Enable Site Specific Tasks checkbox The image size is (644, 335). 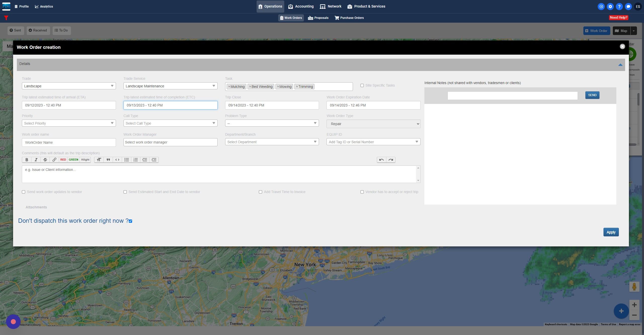point(362,86)
